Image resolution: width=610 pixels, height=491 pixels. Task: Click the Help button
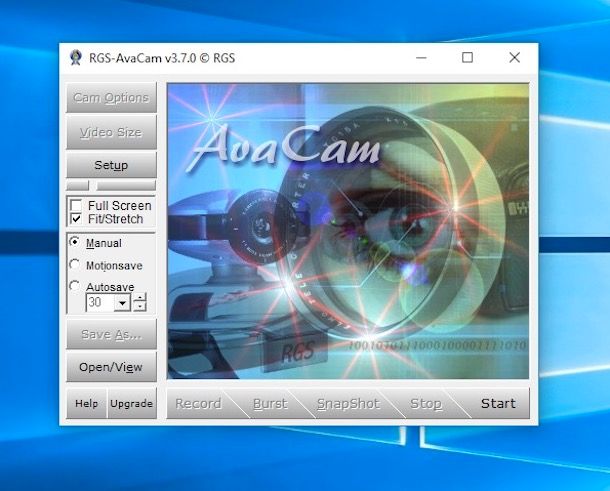[87, 404]
